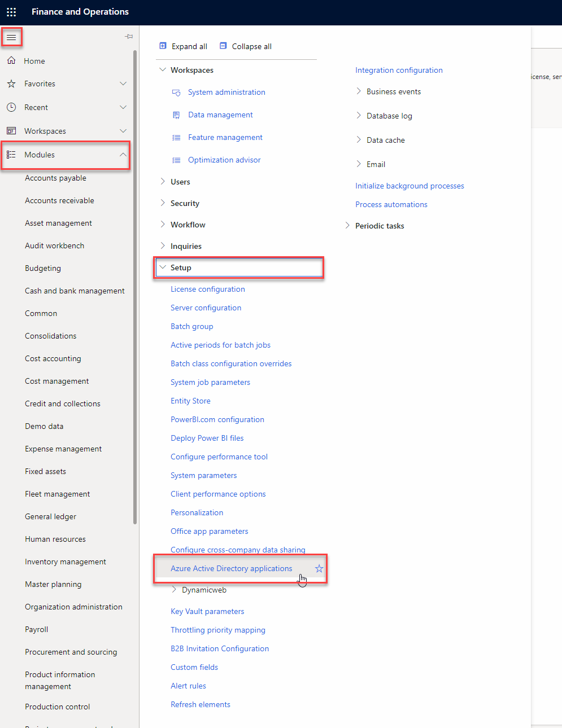Favorite Azure Active Directory applications with star

[319, 568]
